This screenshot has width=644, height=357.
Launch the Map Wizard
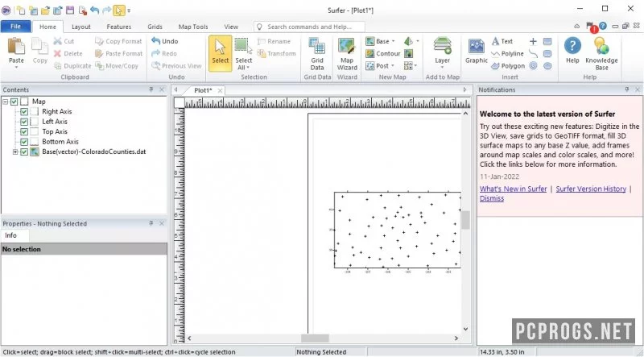tap(347, 54)
